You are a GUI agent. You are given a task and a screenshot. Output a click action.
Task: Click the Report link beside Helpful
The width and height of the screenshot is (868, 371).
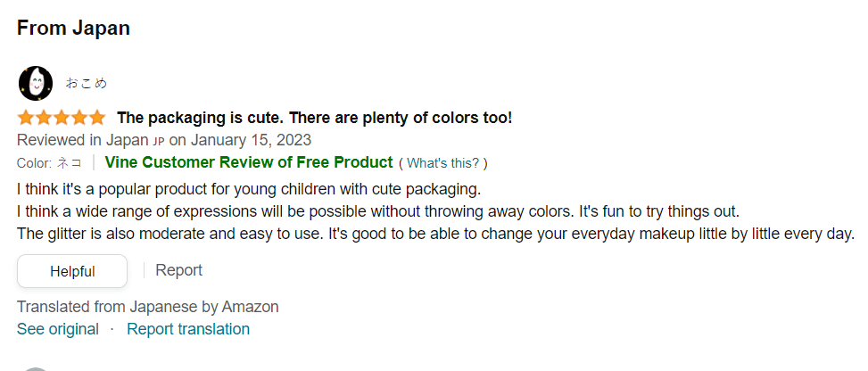click(178, 270)
